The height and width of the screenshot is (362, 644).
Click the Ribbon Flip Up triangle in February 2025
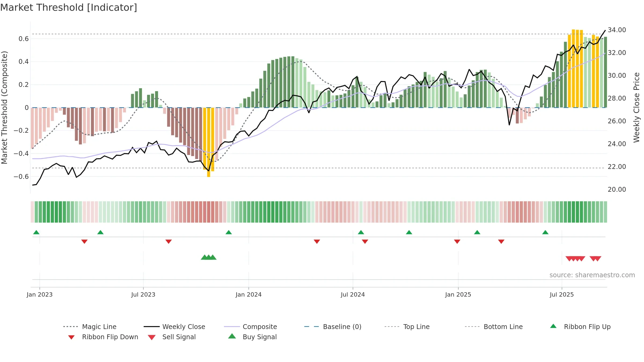click(477, 232)
